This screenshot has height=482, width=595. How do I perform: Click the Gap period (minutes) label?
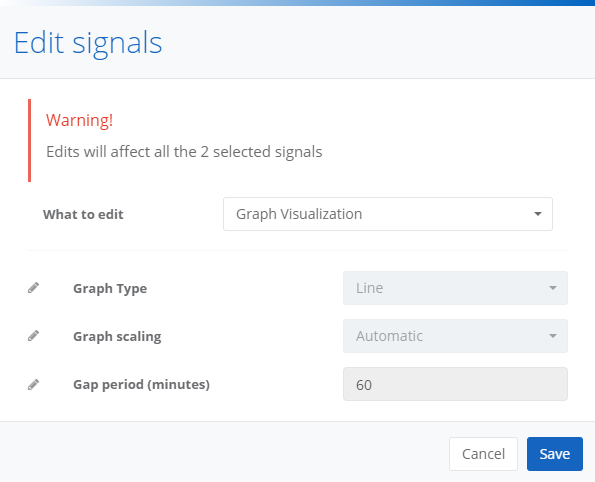coord(142,384)
